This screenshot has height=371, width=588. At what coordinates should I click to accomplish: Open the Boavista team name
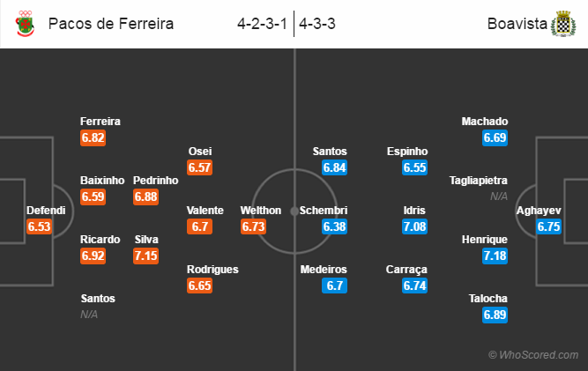[x=517, y=24]
